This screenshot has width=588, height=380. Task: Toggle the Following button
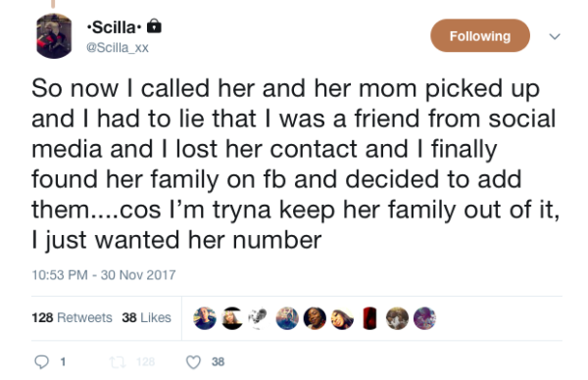[480, 35]
